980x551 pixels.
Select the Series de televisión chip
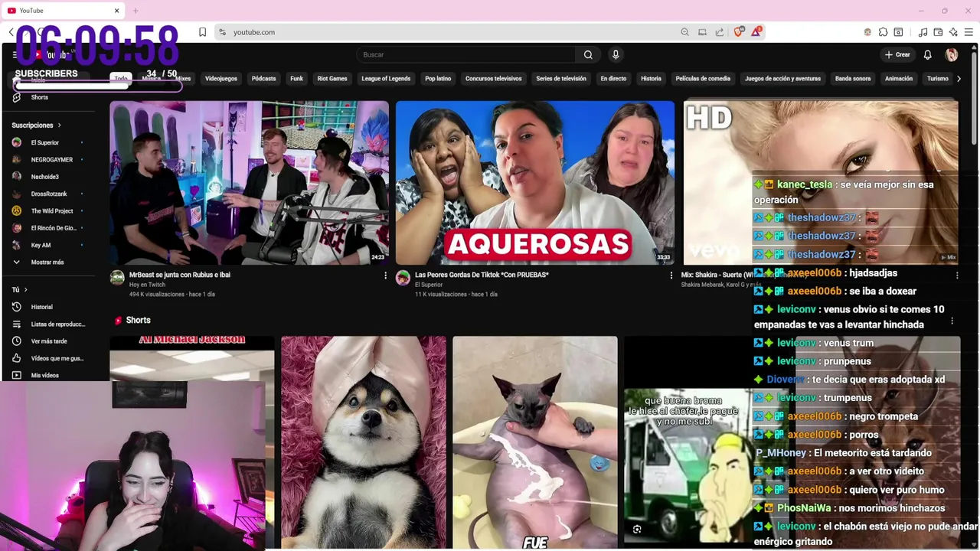tap(561, 78)
